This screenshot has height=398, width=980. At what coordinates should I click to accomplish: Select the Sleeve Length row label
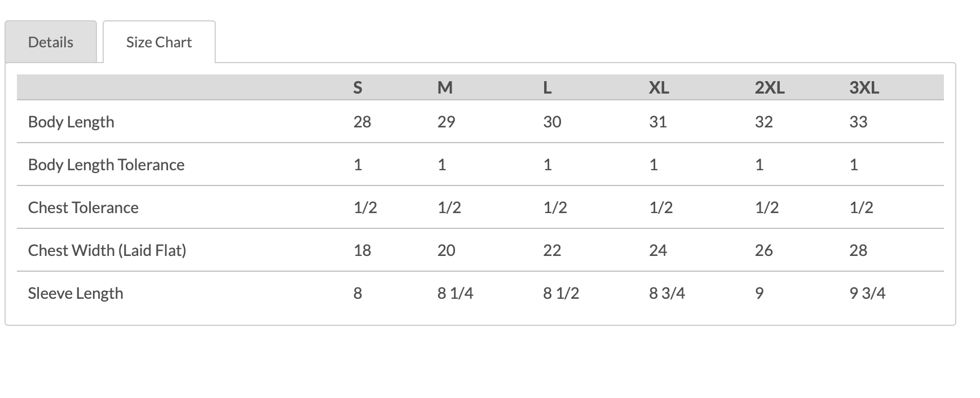point(76,293)
